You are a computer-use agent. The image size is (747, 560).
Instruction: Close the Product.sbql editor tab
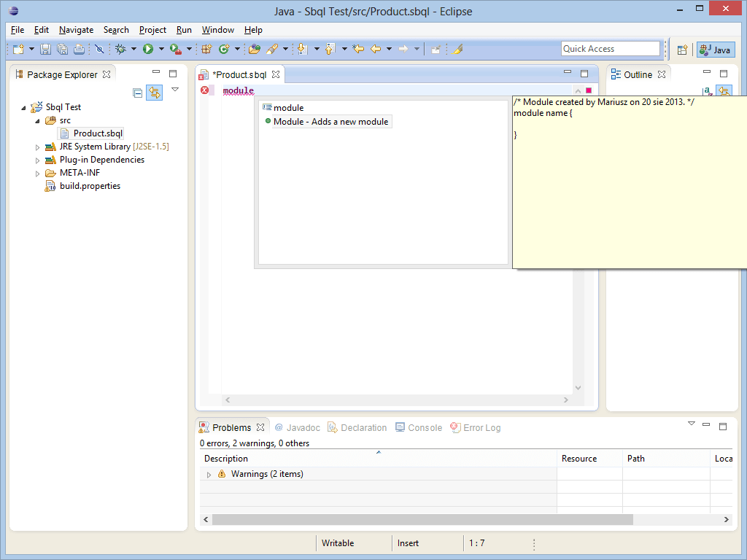tap(275, 74)
